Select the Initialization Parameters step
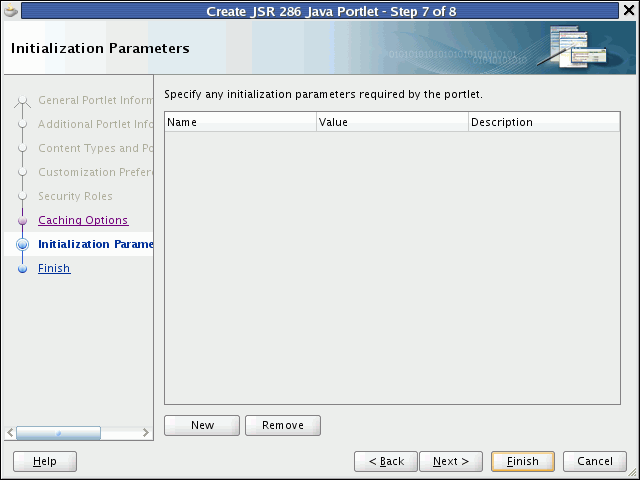Image resolution: width=640 pixels, height=480 pixels. [96, 244]
